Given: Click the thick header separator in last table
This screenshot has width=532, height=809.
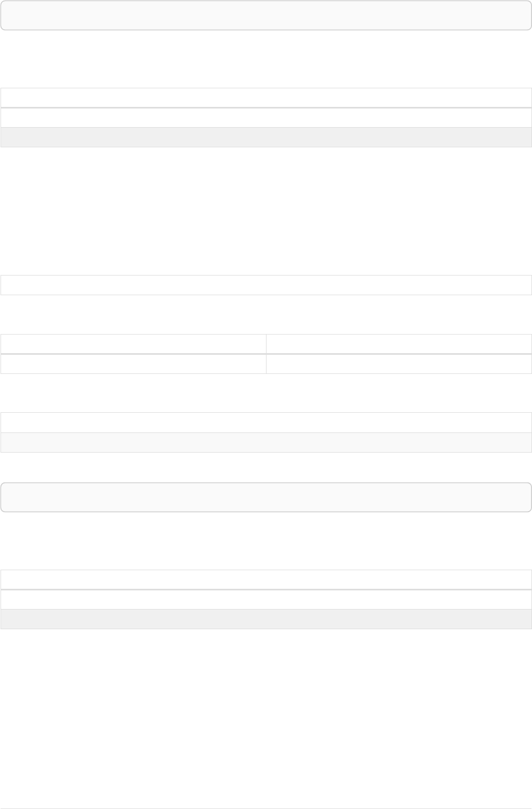Looking at the screenshot, I should tap(266, 589).
